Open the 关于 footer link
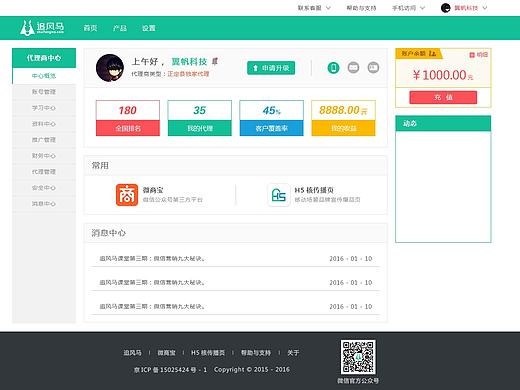 coord(293,353)
